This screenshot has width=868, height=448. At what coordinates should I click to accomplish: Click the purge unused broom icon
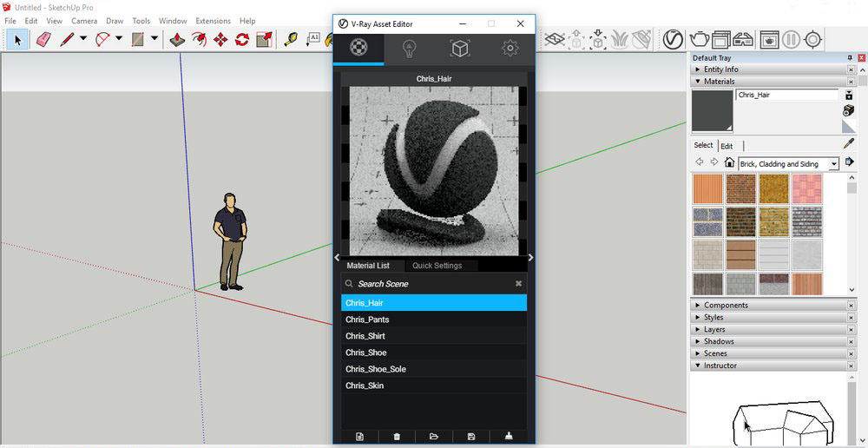click(509, 437)
